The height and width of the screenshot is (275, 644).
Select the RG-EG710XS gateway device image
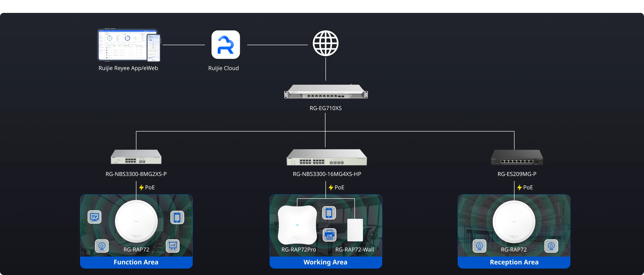[326, 92]
